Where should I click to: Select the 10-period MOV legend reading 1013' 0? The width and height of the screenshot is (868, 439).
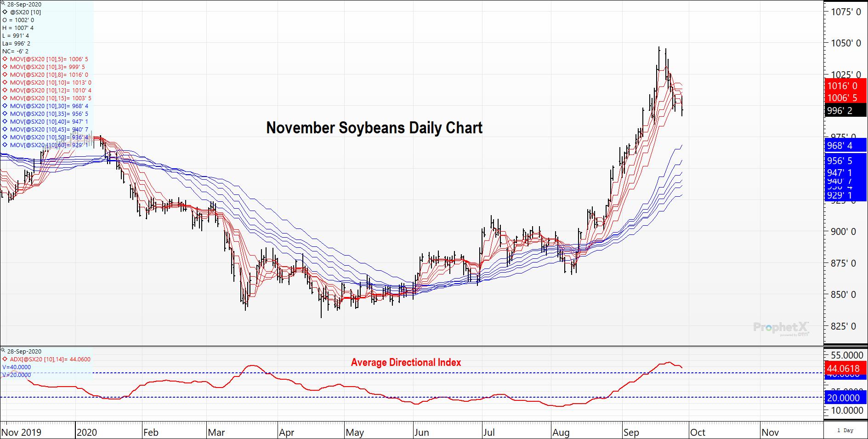[51, 83]
